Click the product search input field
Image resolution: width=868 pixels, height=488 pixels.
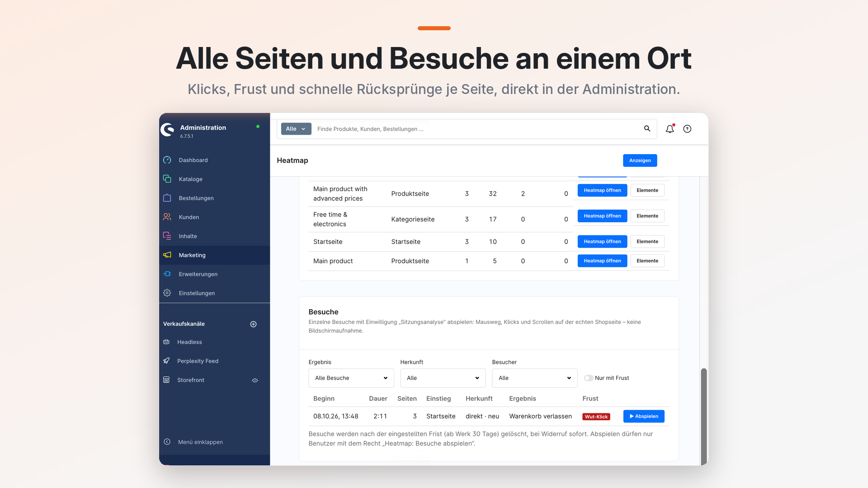click(x=477, y=129)
